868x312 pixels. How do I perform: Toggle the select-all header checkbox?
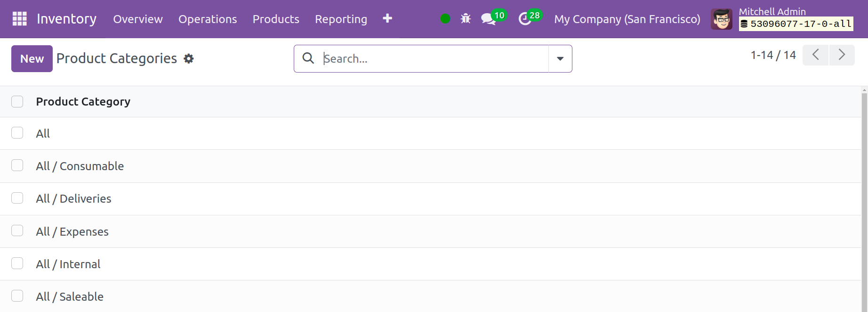pos(17,102)
